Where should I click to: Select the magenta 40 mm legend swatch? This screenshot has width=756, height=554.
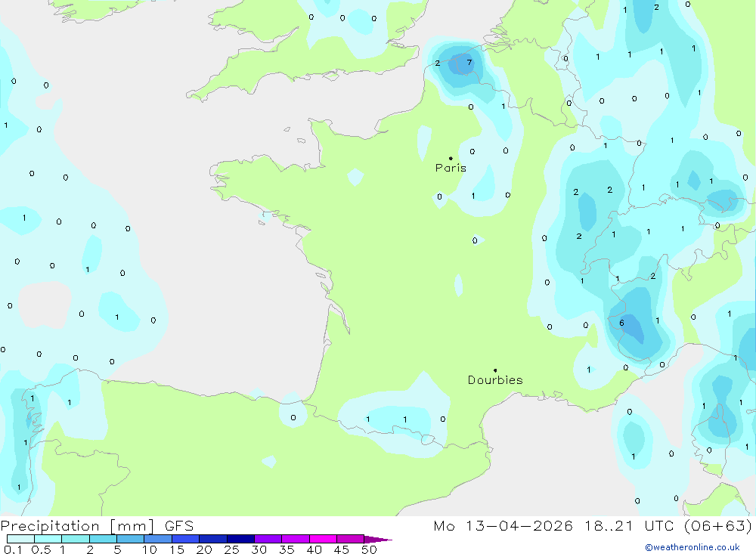(323, 539)
